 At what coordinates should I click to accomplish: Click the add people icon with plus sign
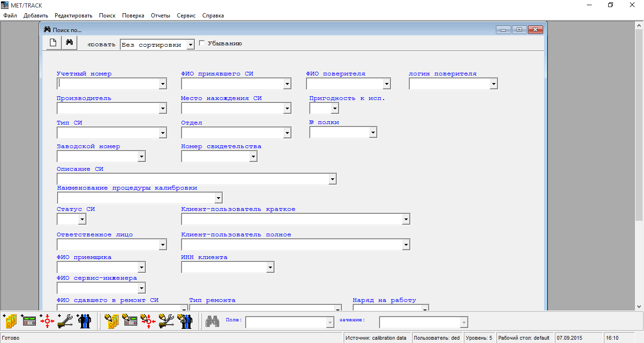[x=83, y=321]
